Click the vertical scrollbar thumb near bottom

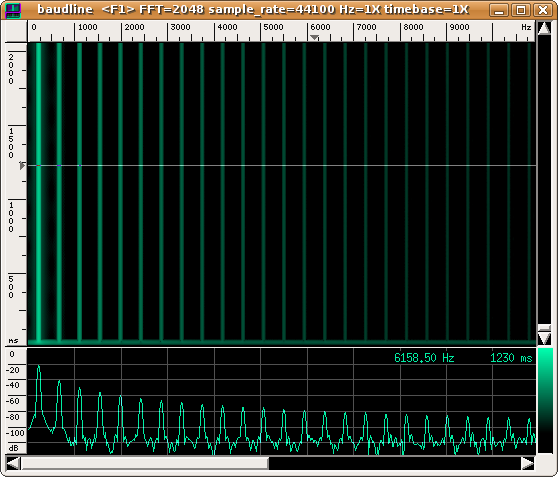point(544,328)
